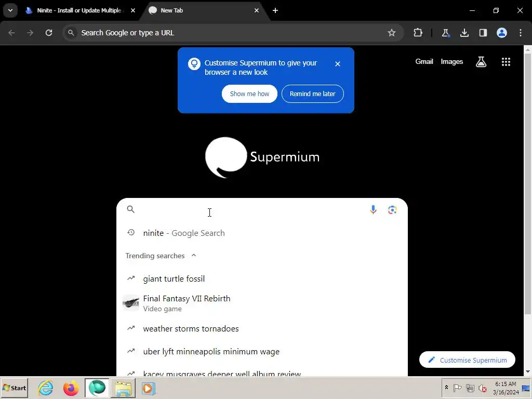Open the tab search dropdown arrow
This screenshot has width=532, height=399.
10,10
